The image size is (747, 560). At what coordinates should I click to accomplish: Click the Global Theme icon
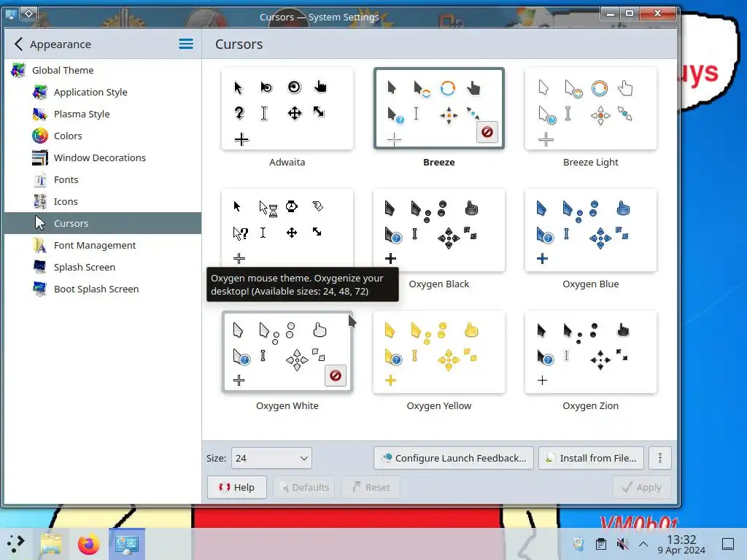click(18, 70)
